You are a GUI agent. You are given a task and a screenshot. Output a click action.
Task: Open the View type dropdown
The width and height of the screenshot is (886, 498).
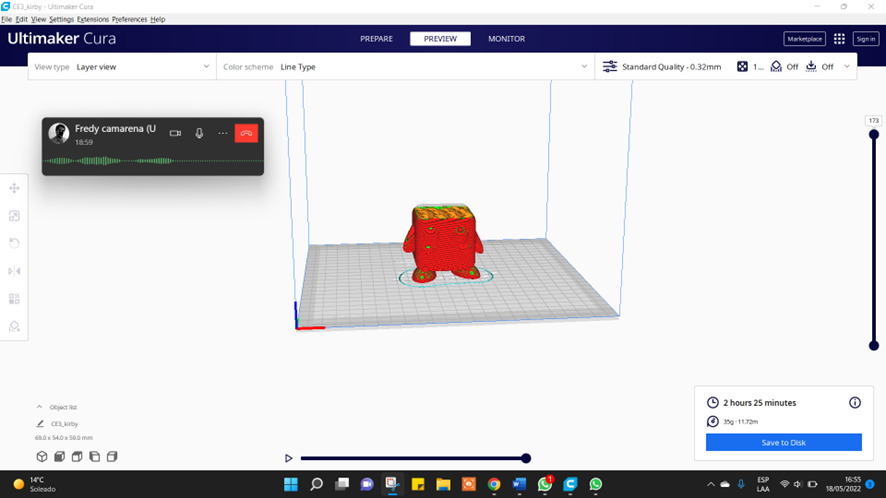tap(122, 67)
